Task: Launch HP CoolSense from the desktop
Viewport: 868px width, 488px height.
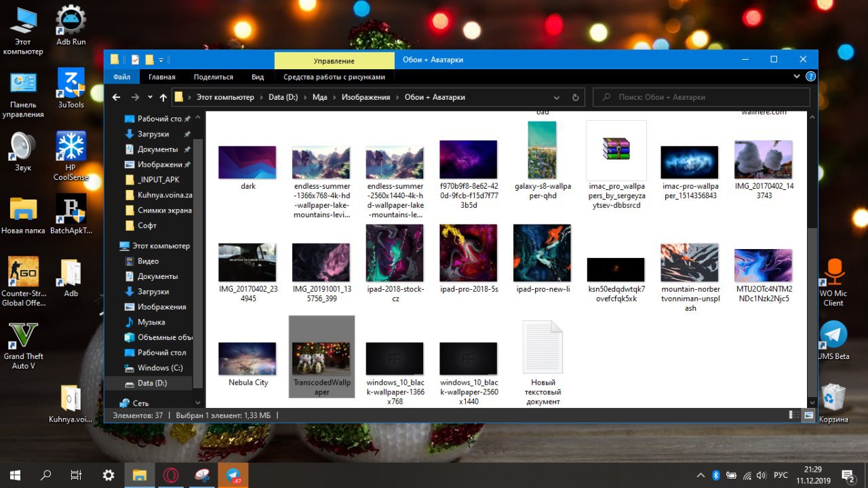Action: (x=71, y=155)
